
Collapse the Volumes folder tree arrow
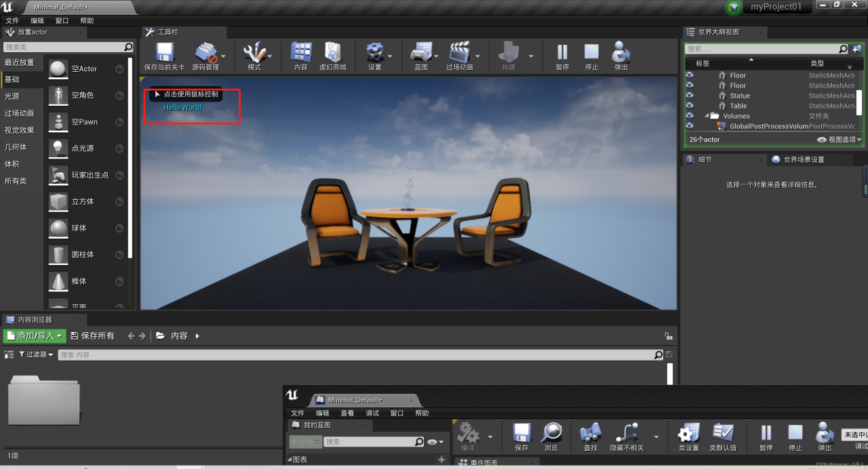[706, 116]
